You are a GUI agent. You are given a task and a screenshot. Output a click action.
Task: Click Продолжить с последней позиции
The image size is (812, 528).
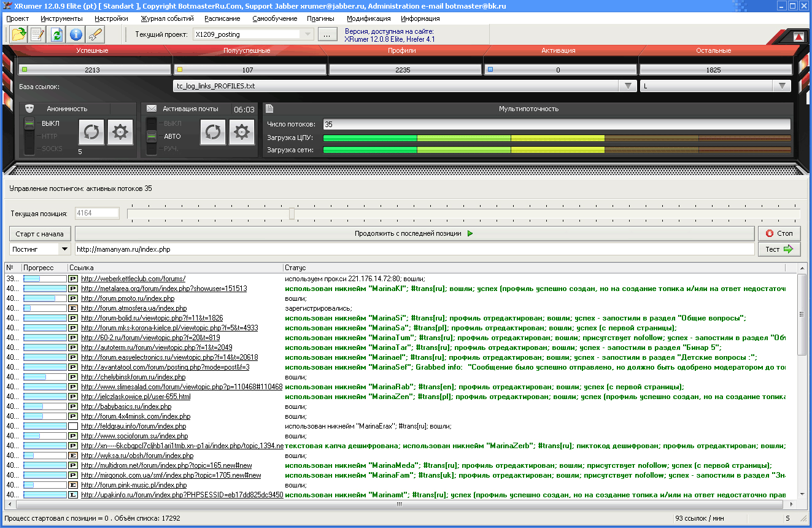click(x=414, y=233)
